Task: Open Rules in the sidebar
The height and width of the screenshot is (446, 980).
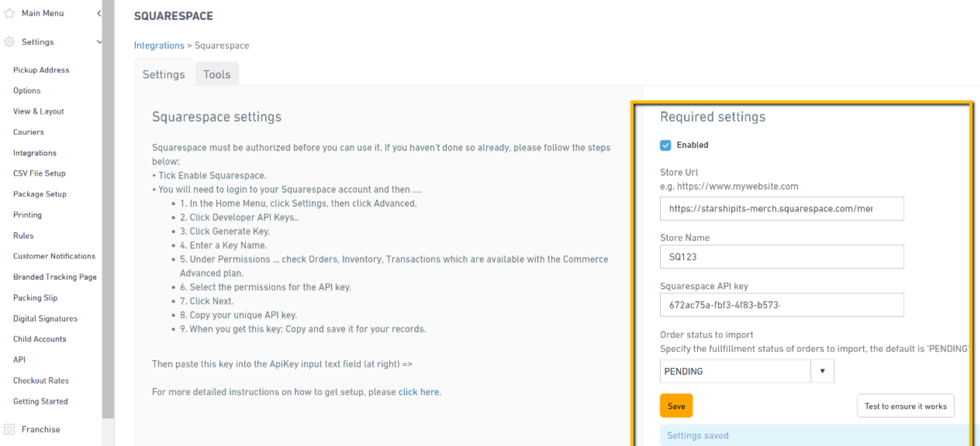Action: click(x=23, y=235)
